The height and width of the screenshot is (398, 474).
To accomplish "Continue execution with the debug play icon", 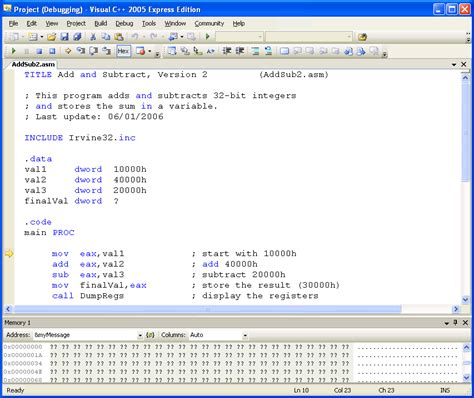I will click(x=14, y=51).
